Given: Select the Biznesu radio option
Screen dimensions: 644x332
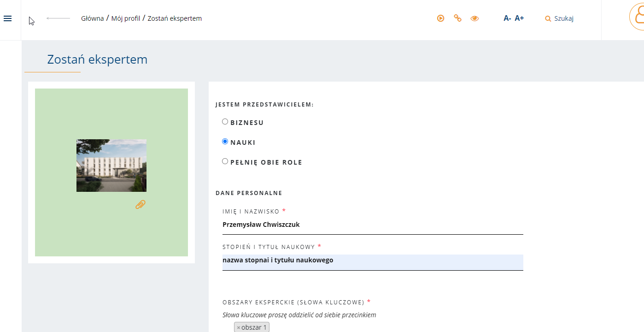Looking at the screenshot, I should [x=225, y=122].
